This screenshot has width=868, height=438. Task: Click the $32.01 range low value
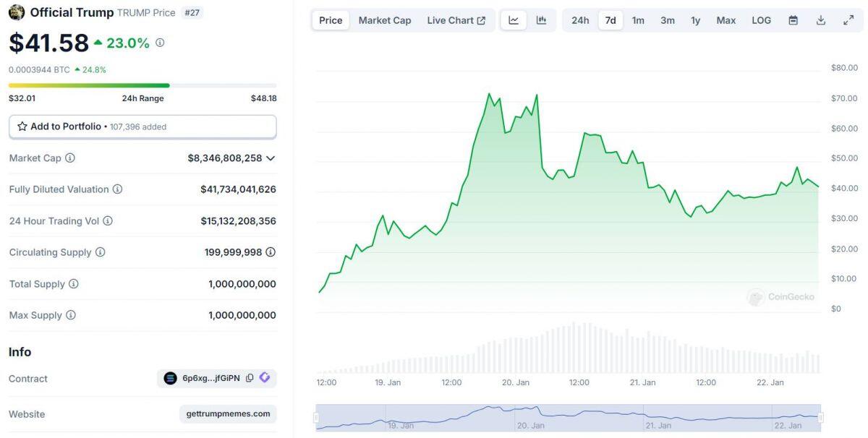pos(22,98)
